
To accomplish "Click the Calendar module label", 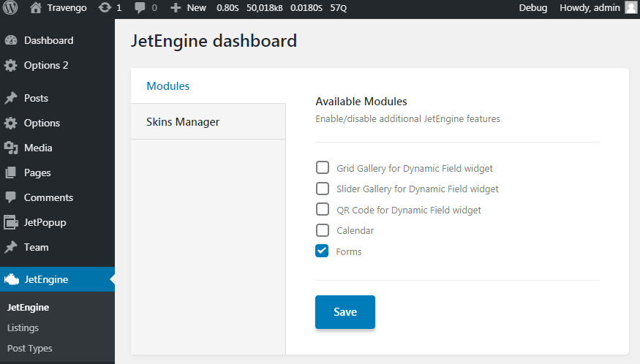I will pos(355,230).
